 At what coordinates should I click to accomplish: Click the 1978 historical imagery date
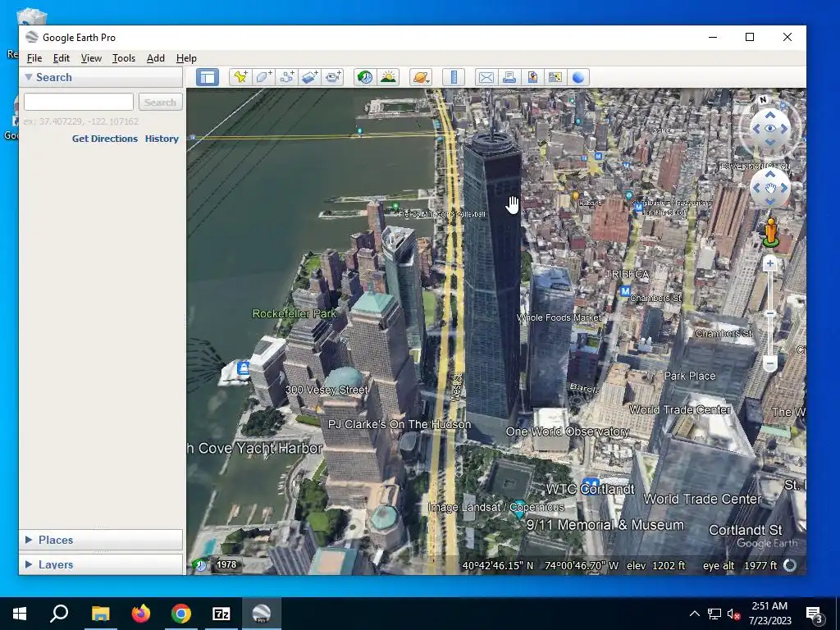tap(226, 564)
